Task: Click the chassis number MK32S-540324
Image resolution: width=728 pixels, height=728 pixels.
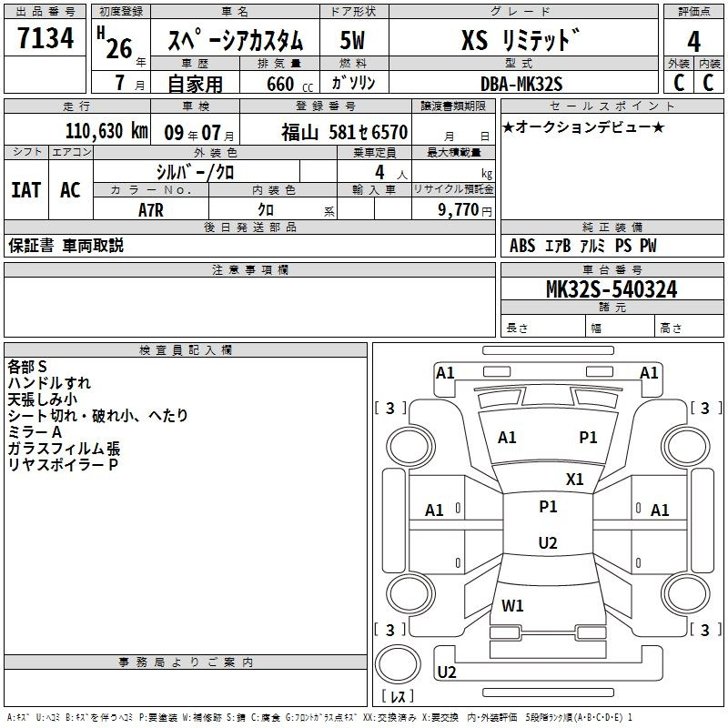Action: [612, 288]
